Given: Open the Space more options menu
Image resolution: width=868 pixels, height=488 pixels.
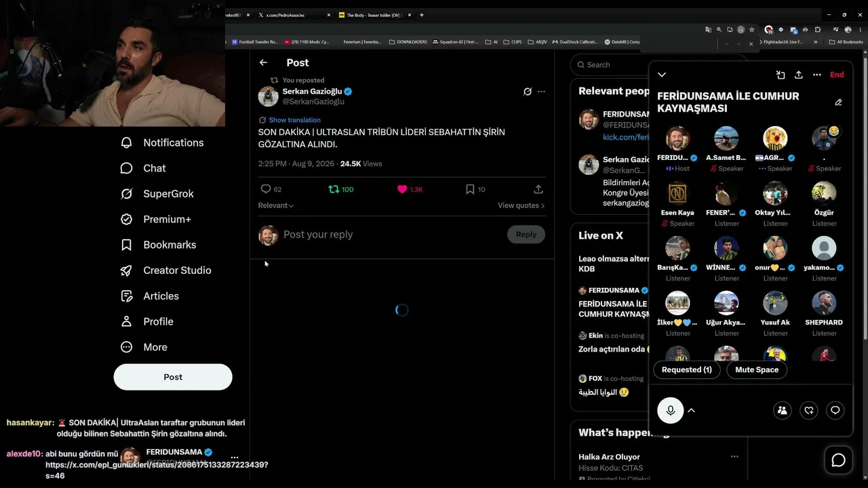Looking at the screenshot, I should tap(817, 75).
